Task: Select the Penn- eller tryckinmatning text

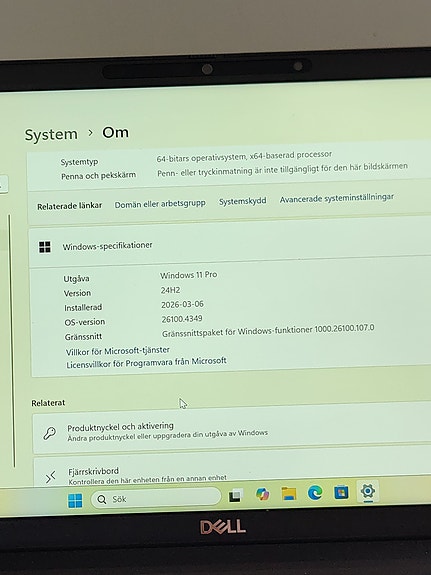Action: 282,169
